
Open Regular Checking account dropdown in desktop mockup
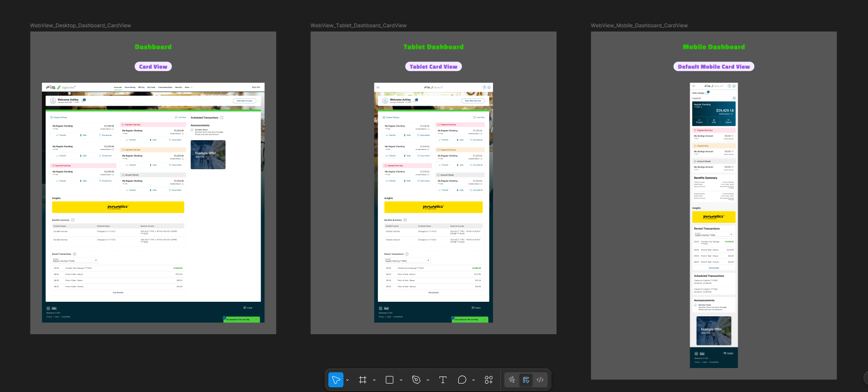pos(75,260)
